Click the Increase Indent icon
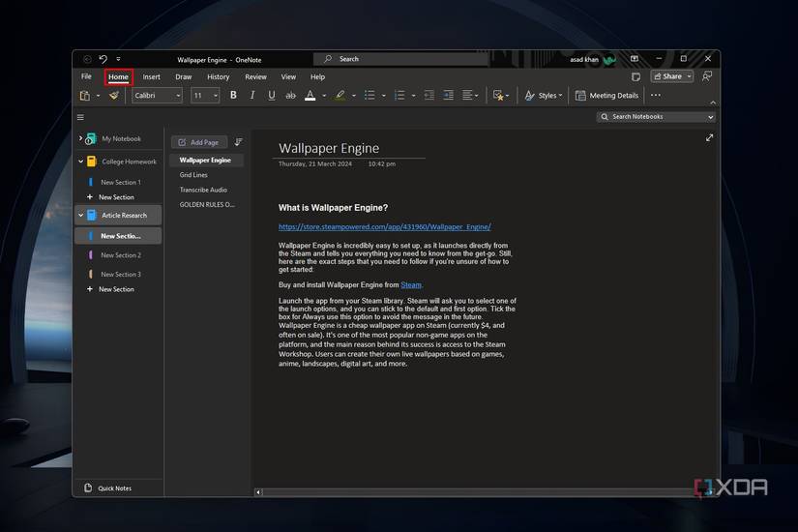Screen dimensions: 798x532 click(x=449, y=95)
